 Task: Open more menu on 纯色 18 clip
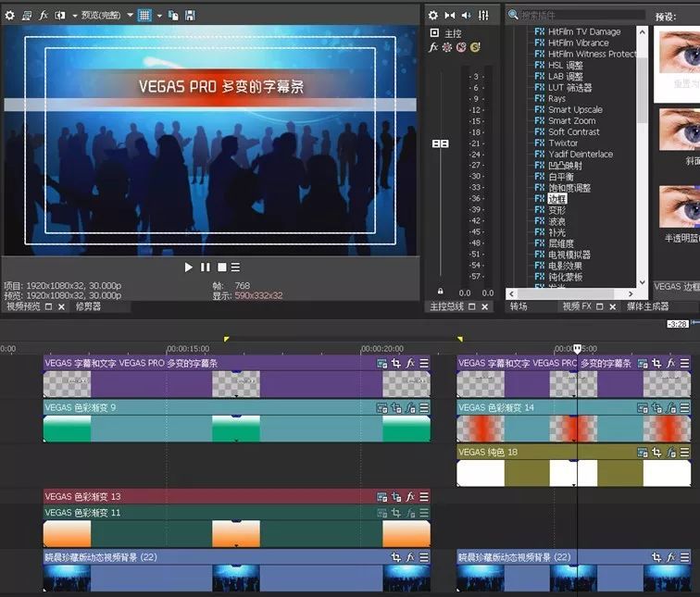685,453
